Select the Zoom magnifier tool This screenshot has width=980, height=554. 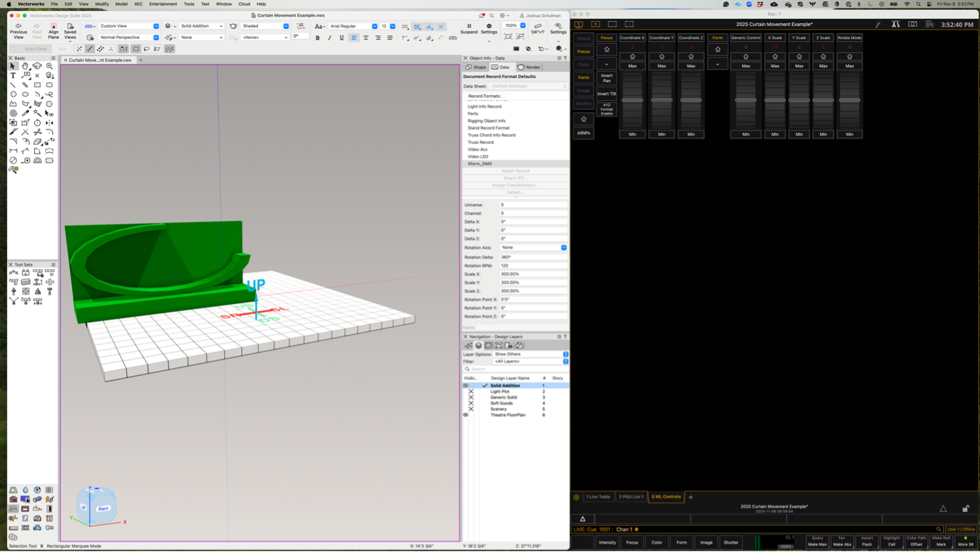coord(49,66)
